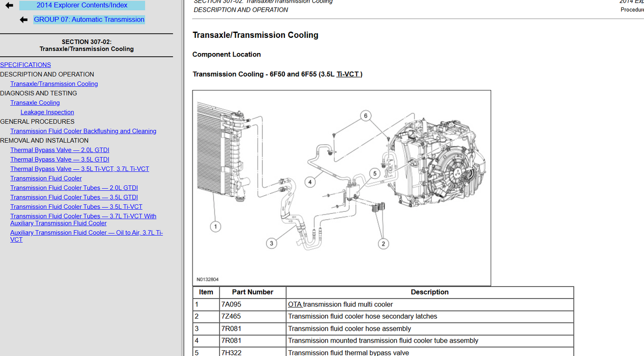
Task: Click the 'SECTION 307-02:' sidebar title
Action: coord(86,42)
